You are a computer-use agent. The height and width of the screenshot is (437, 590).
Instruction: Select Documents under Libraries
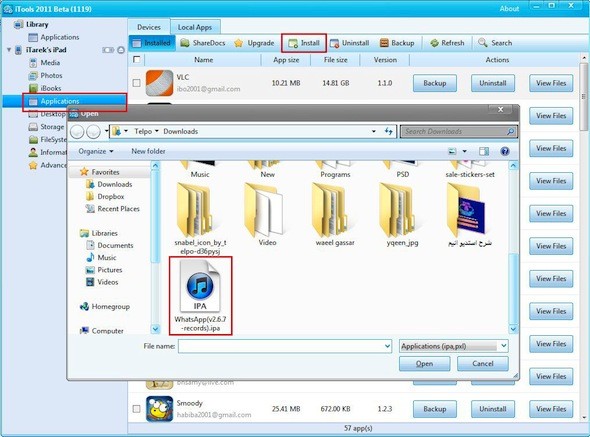110,245
